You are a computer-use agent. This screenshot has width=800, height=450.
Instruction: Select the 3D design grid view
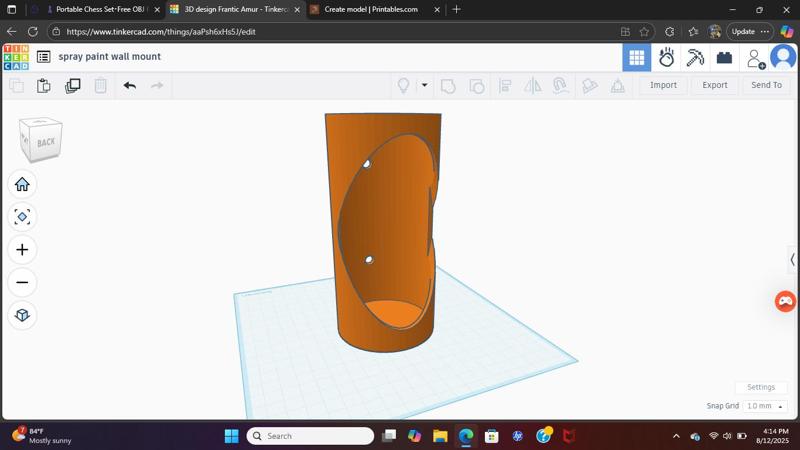tap(636, 58)
